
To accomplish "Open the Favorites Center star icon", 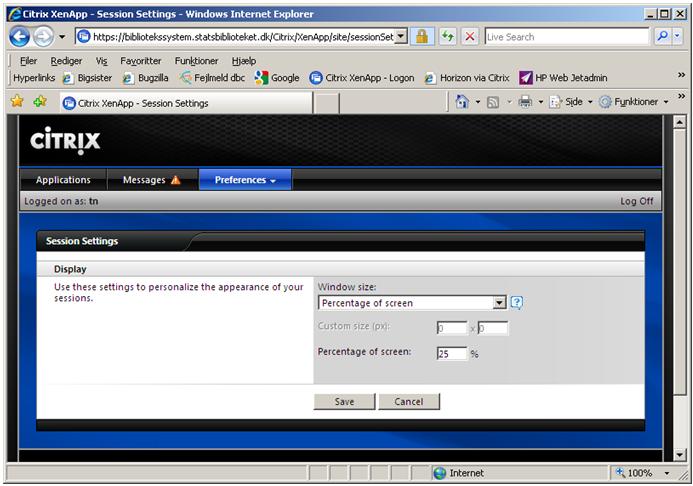I will click(x=17, y=102).
